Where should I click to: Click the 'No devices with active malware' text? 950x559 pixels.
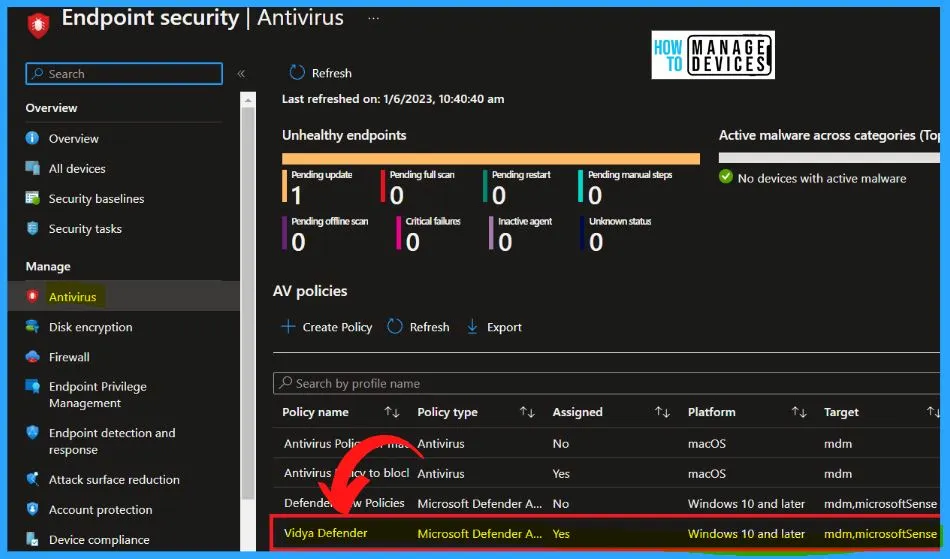[x=822, y=178]
